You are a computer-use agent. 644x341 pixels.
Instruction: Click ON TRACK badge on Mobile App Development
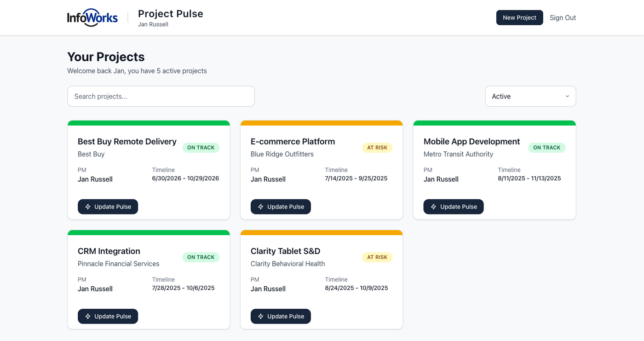(x=547, y=148)
